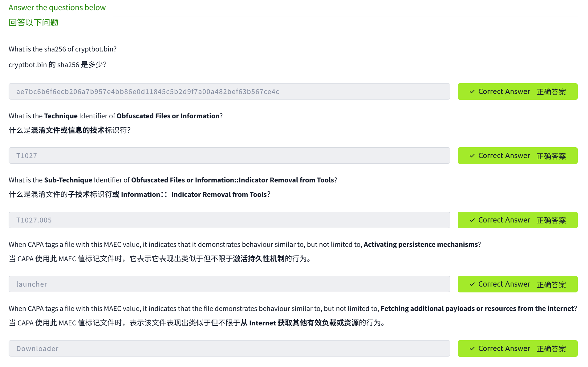Click the bold Chinese text 激活持久性机制
Screen dimensions: 588x367
click(258, 259)
